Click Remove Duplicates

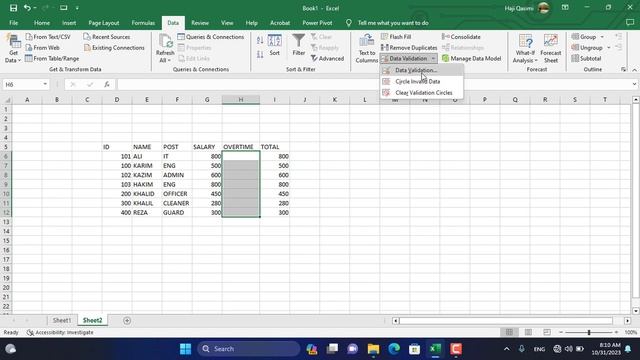[409, 48]
